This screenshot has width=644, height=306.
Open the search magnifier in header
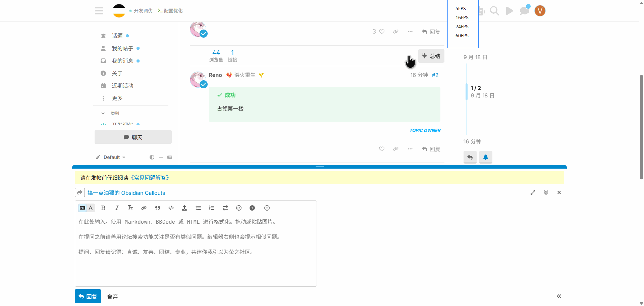[x=494, y=11]
